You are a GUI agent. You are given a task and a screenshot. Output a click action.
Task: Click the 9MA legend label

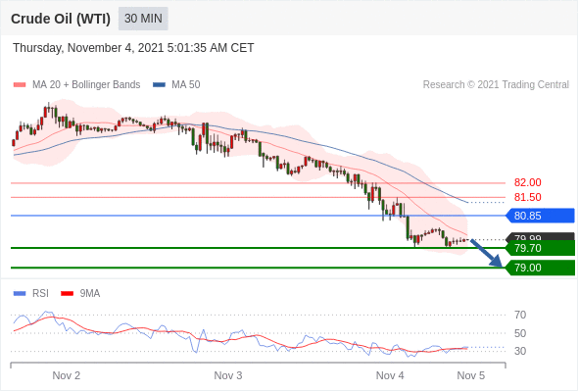(90, 294)
